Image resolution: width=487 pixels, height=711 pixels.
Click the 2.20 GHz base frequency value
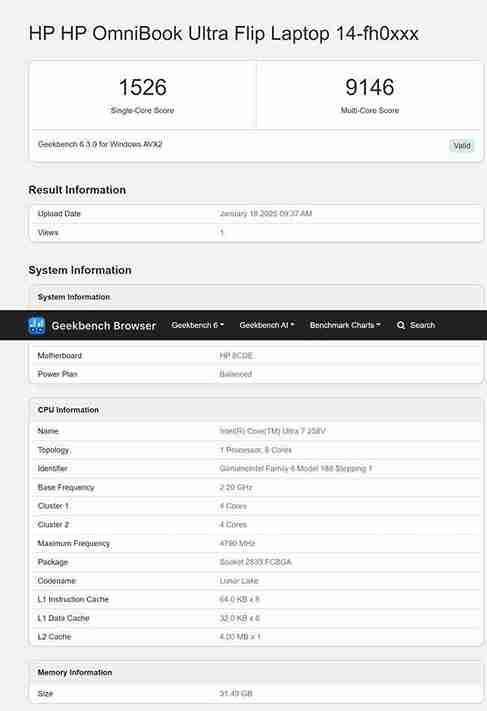pos(236,487)
